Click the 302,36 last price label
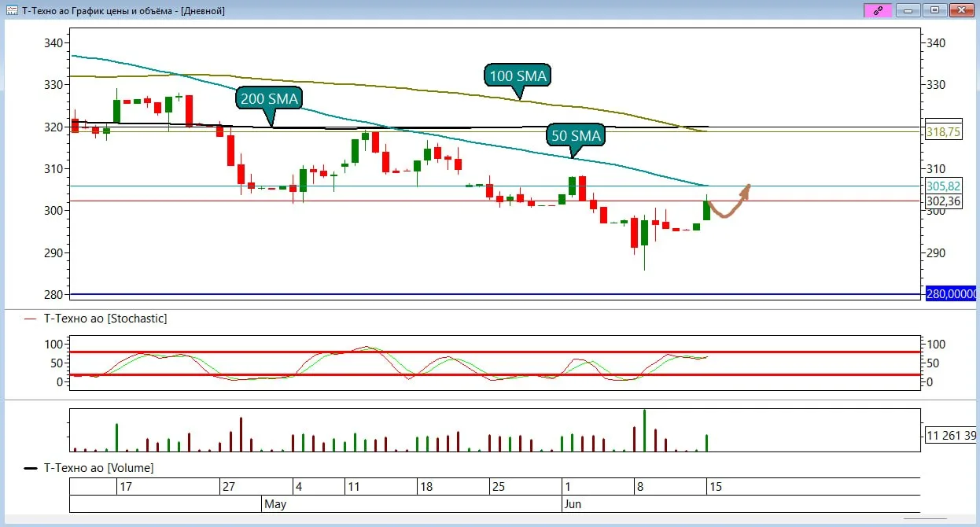Viewport: 980px width, 527px height. point(943,201)
